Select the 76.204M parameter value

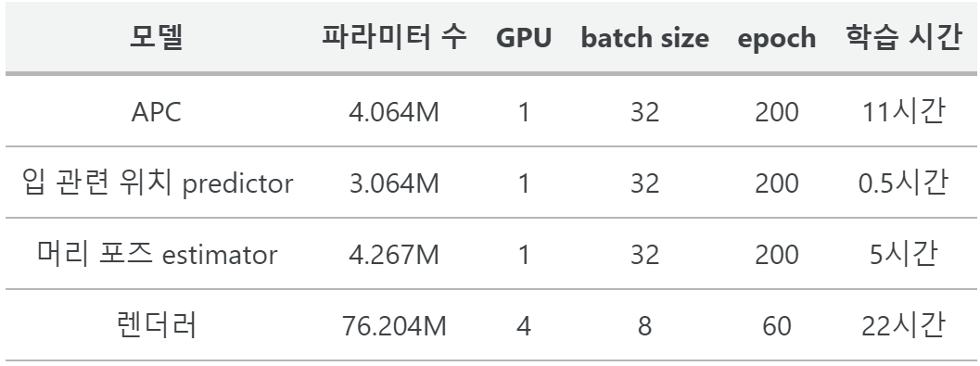394,326
